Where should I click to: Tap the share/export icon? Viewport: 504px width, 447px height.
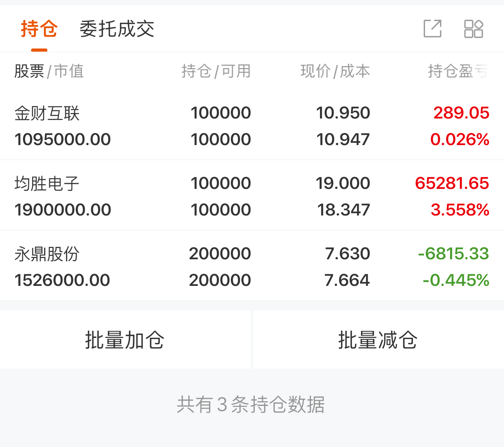pos(433,29)
